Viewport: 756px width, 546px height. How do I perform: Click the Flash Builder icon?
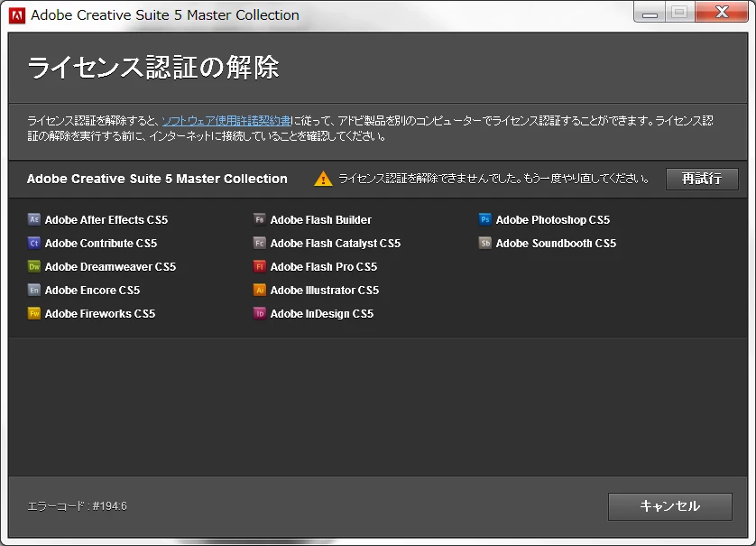coord(260,219)
